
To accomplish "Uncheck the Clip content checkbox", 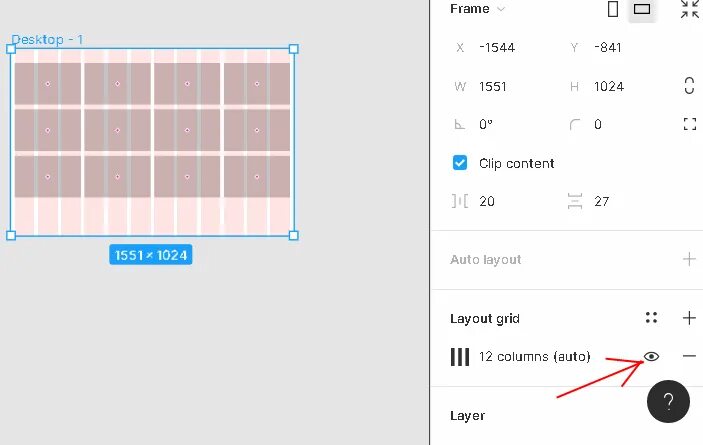I will pyautogui.click(x=460, y=163).
